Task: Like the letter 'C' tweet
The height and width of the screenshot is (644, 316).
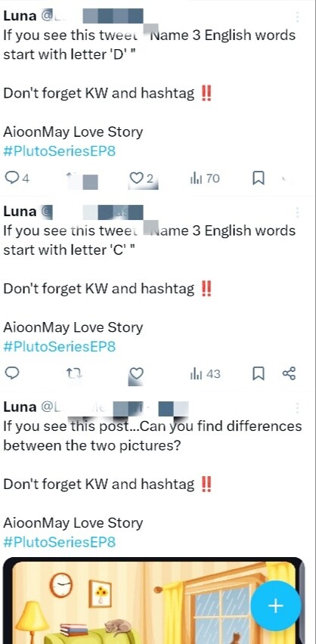Action: pos(136,373)
